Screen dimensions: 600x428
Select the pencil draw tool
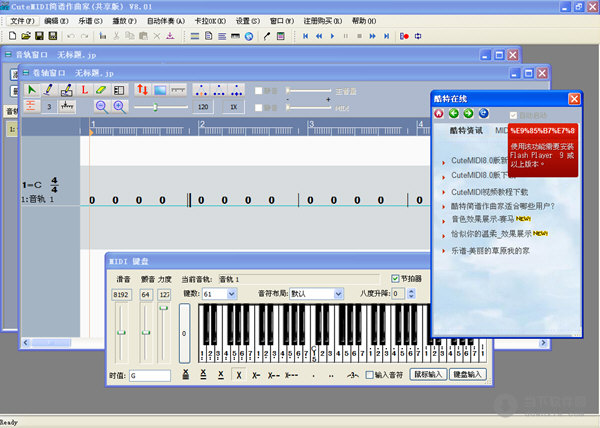(49, 90)
